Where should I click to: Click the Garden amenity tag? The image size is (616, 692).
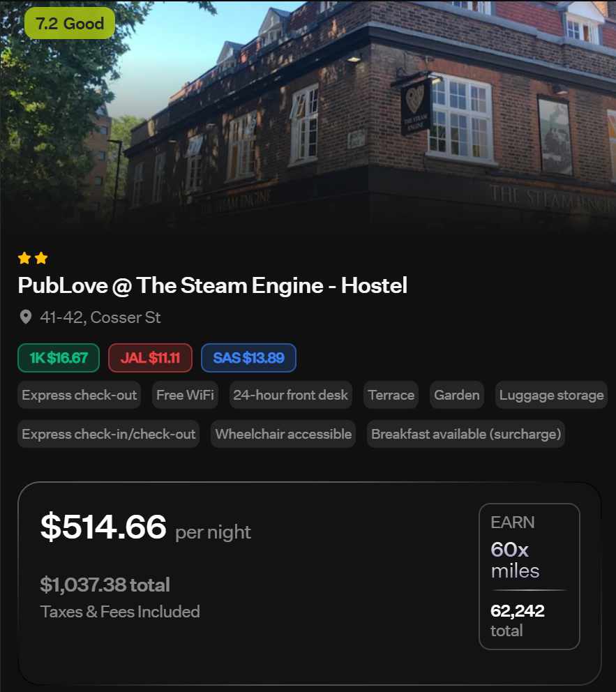click(457, 395)
